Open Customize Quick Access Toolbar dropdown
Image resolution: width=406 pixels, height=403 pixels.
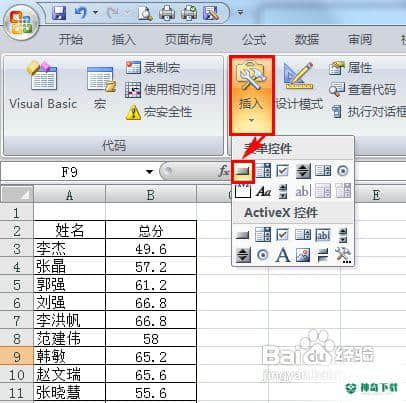(240, 13)
